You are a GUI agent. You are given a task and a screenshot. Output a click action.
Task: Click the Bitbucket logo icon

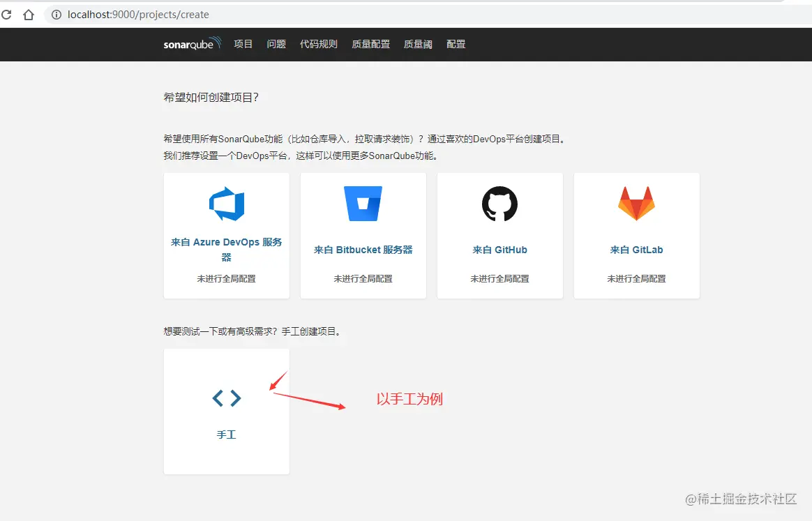[363, 204]
